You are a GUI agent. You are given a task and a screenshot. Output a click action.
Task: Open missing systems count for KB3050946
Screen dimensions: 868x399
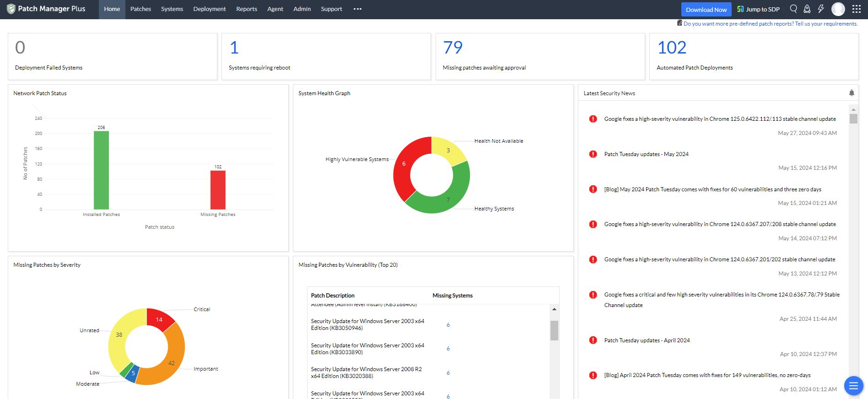click(x=448, y=325)
